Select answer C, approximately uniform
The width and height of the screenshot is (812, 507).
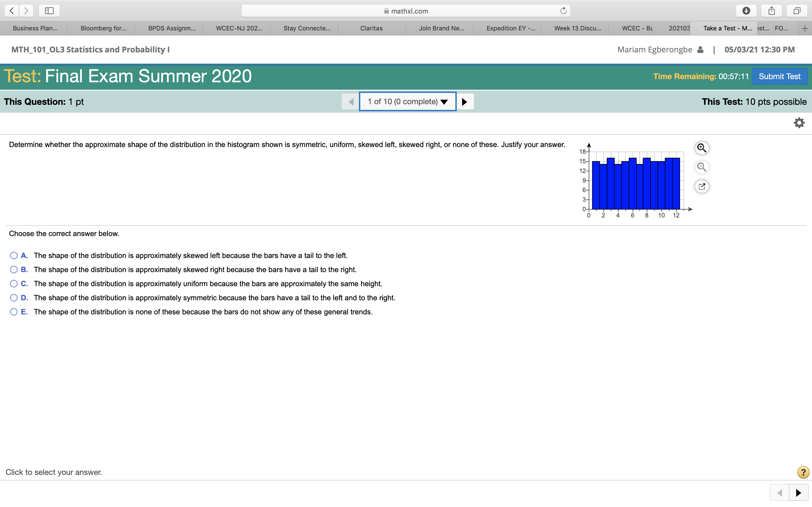(x=14, y=284)
